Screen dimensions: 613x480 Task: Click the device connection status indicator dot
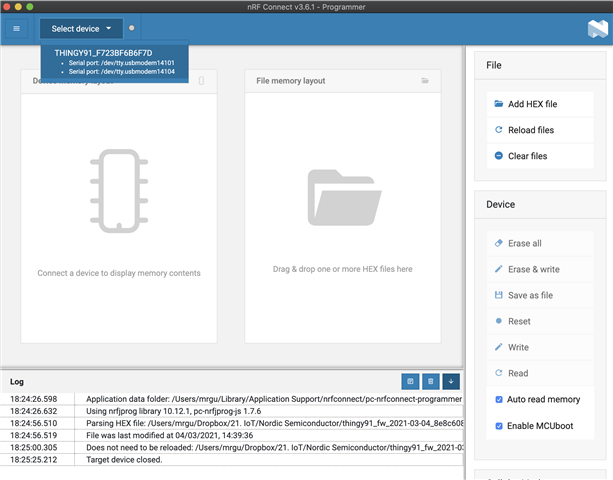point(132,28)
